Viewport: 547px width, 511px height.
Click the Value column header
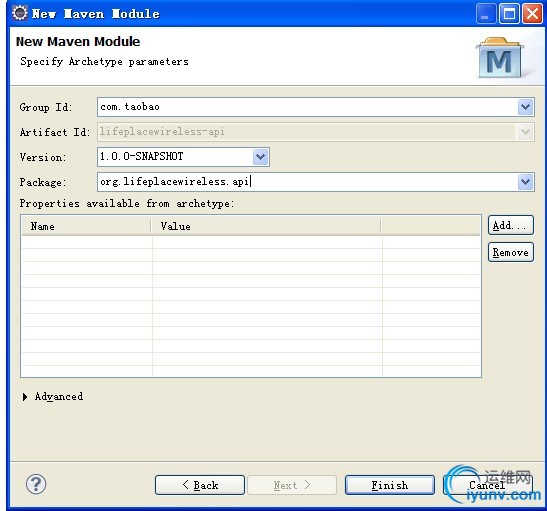coord(267,226)
